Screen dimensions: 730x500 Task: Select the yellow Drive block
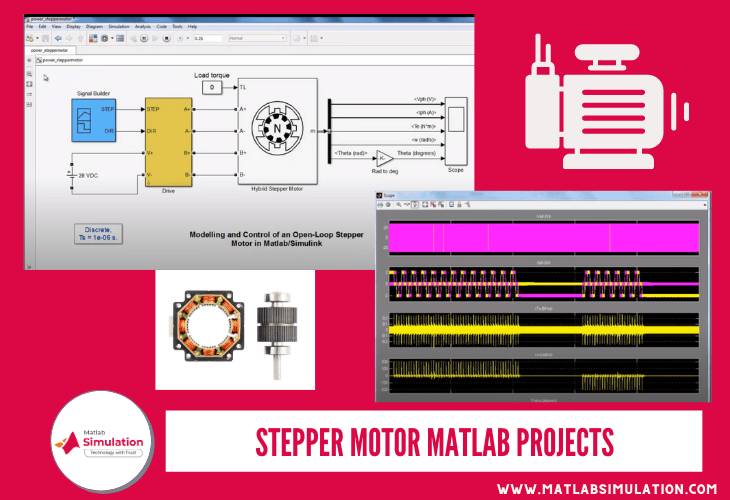[x=169, y=142]
